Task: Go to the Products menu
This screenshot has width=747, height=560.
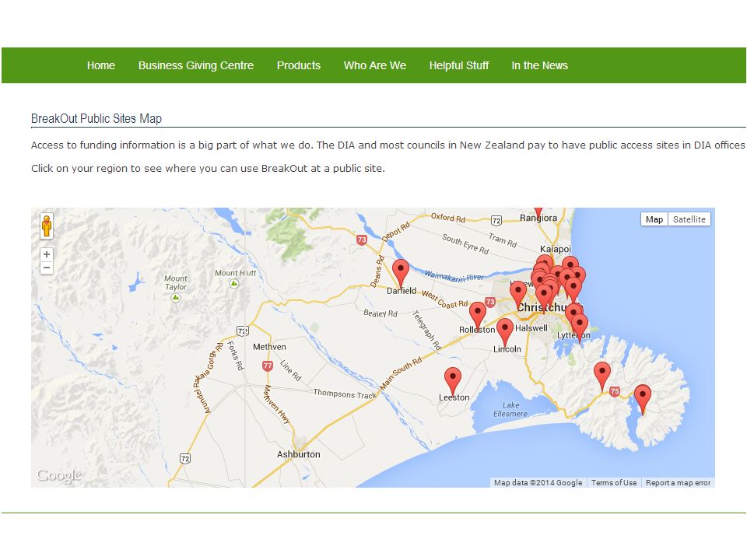Action: click(299, 65)
